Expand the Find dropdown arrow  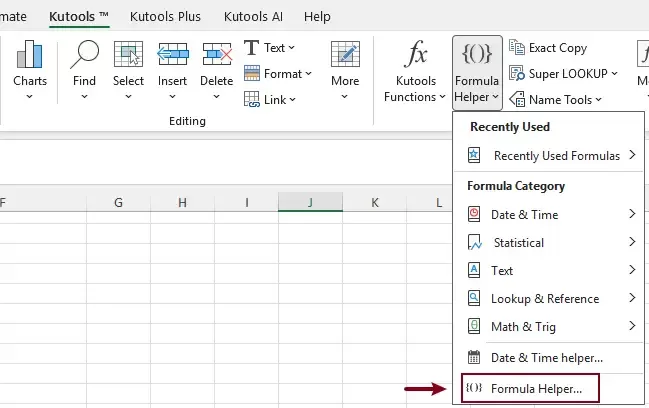(x=84, y=97)
